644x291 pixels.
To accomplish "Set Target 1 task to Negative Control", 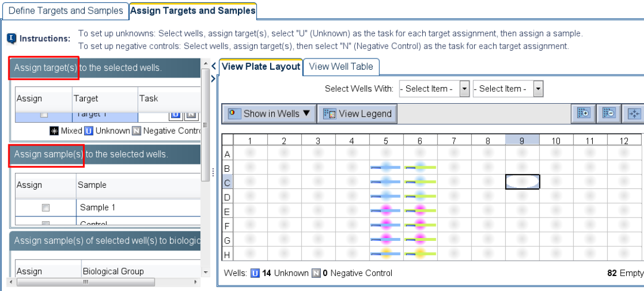I will click(190, 114).
